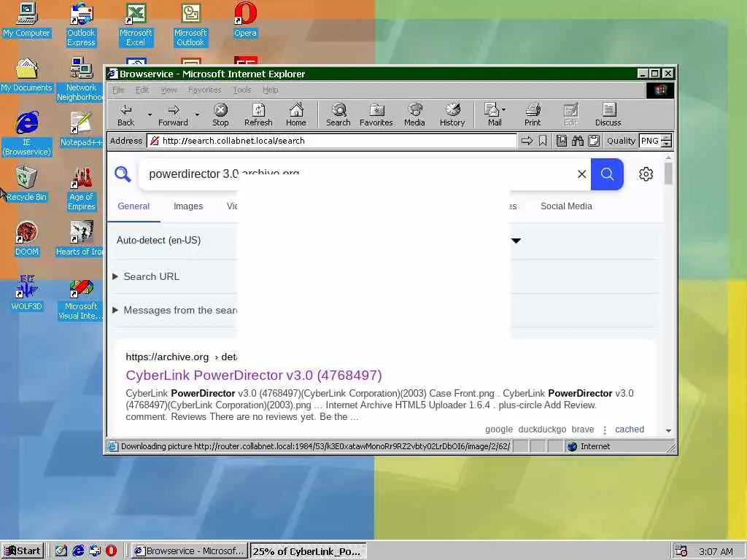Clear the search query with X
Image resolution: width=747 pixels, height=560 pixels.
pyautogui.click(x=581, y=174)
